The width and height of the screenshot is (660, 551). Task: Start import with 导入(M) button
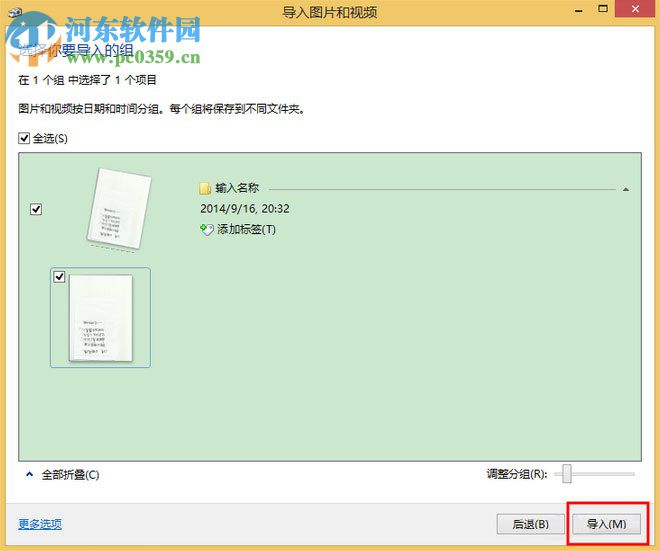point(606,524)
